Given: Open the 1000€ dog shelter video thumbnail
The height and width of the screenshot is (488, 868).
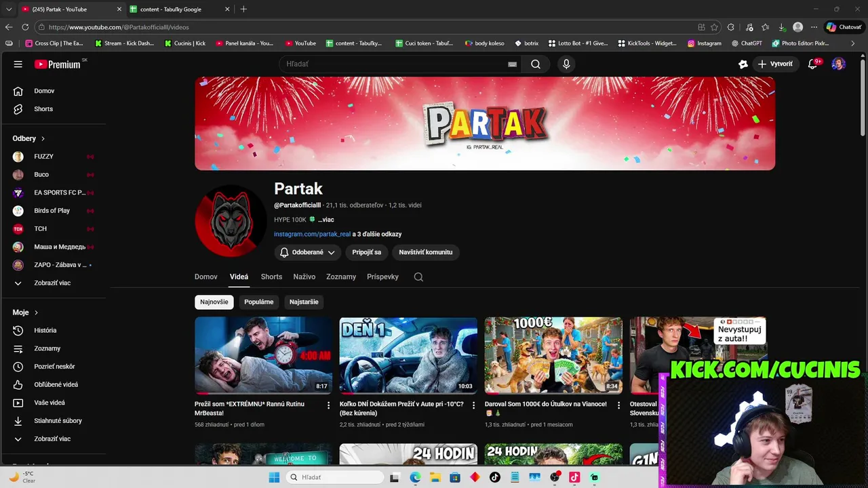Looking at the screenshot, I should [553, 356].
